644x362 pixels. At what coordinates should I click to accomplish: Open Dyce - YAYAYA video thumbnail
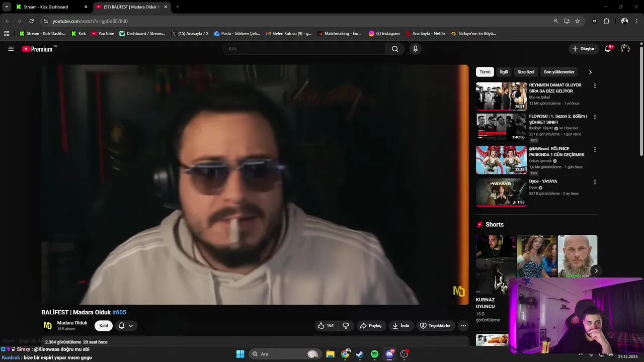click(501, 192)
